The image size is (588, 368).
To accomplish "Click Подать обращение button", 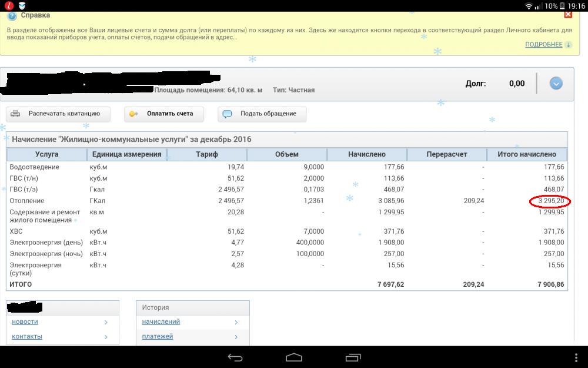I will point(262,114).
